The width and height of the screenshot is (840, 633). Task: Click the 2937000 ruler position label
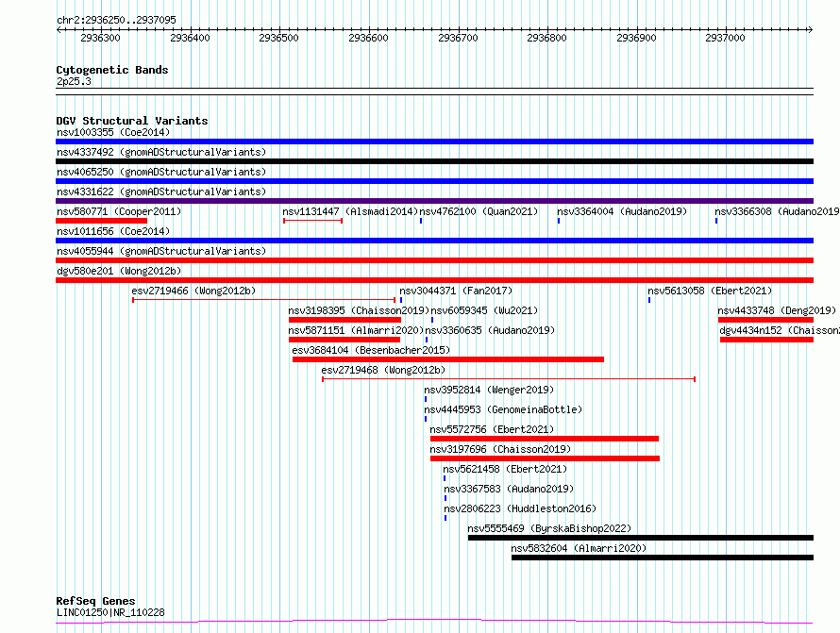725,38
